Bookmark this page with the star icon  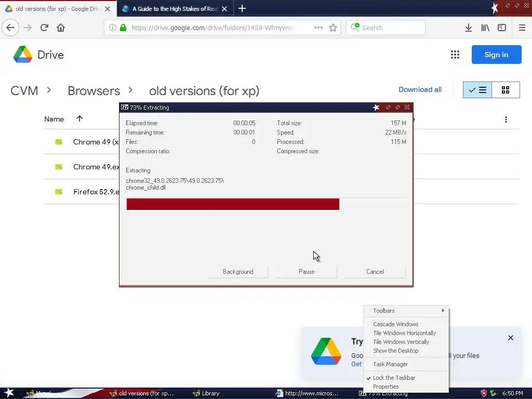point(333,28)
